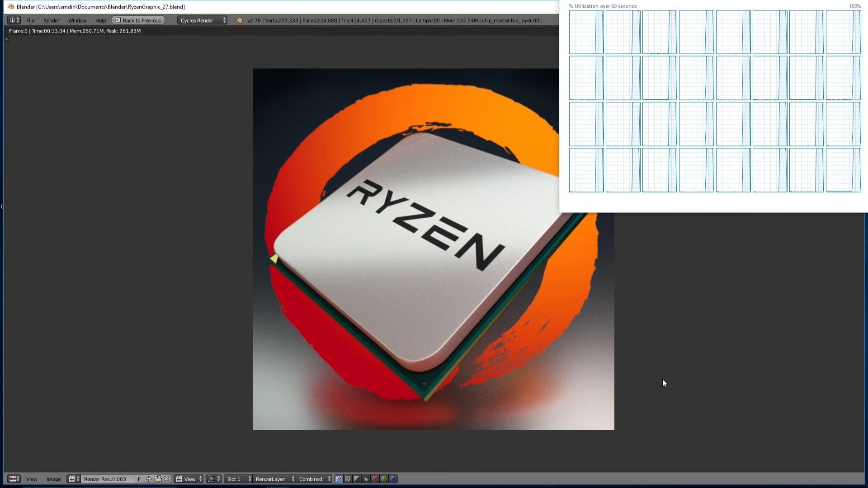The height and width of the screenshot is (488, 868).
Task: Create a new image with plus icon
Action: tap(149, 479)
